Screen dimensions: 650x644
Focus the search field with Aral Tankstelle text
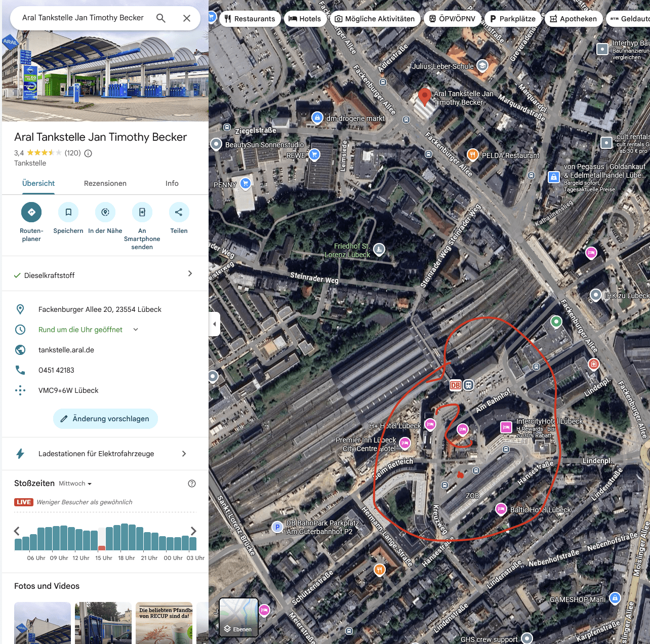point(83,18)
